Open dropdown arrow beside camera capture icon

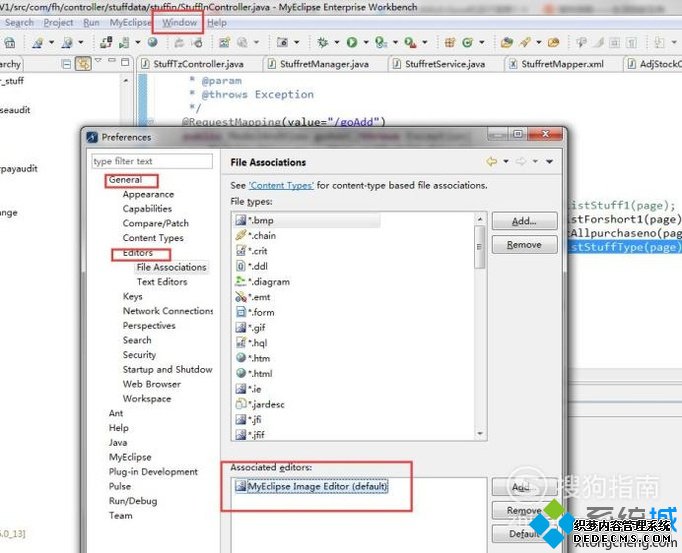point(297,43)
